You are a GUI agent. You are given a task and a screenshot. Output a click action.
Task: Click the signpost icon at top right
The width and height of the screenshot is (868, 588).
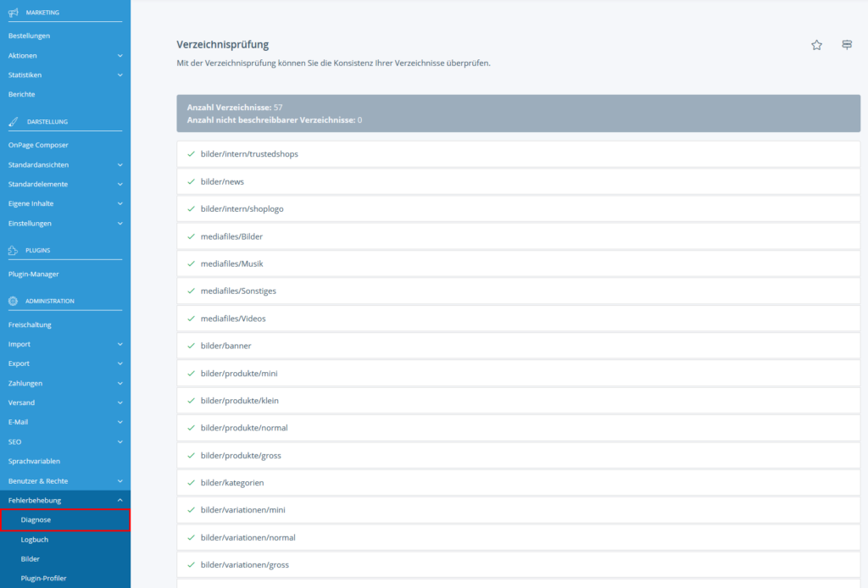(847, 45)
